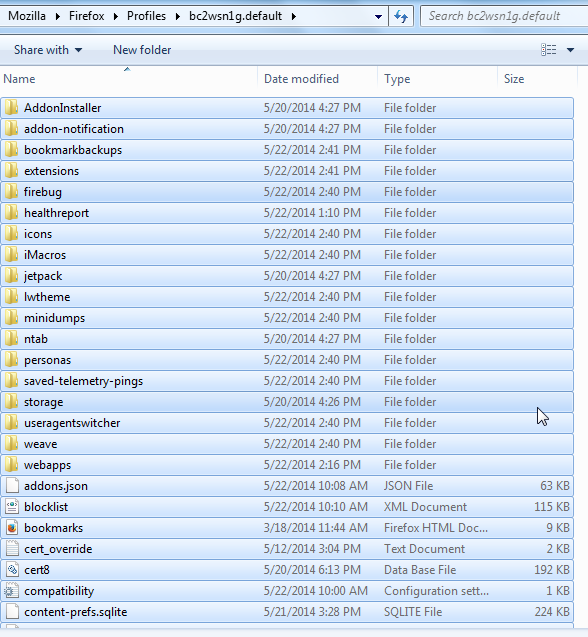The image size is (588, 637).
Task: Click the lwtheme folder icon
Action: [12, 297]
